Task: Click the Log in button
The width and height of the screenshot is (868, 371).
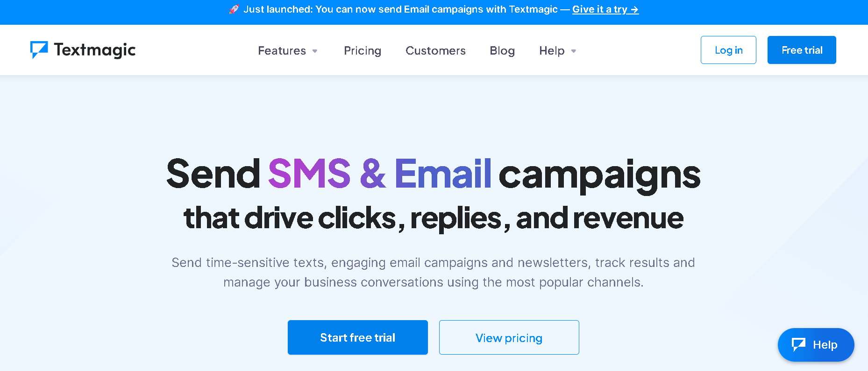Action: click(728, 50)
